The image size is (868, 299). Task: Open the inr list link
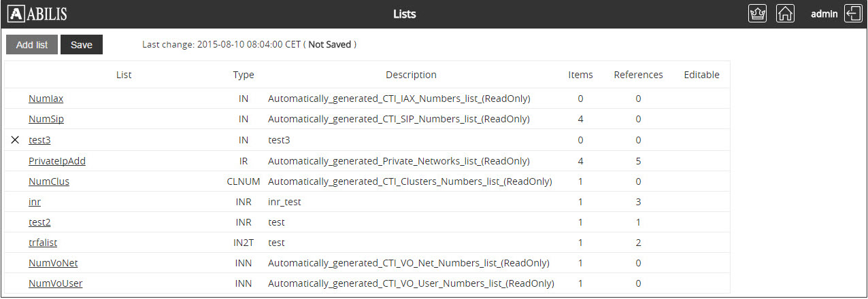pyautogui.click(x=35, y=202)
